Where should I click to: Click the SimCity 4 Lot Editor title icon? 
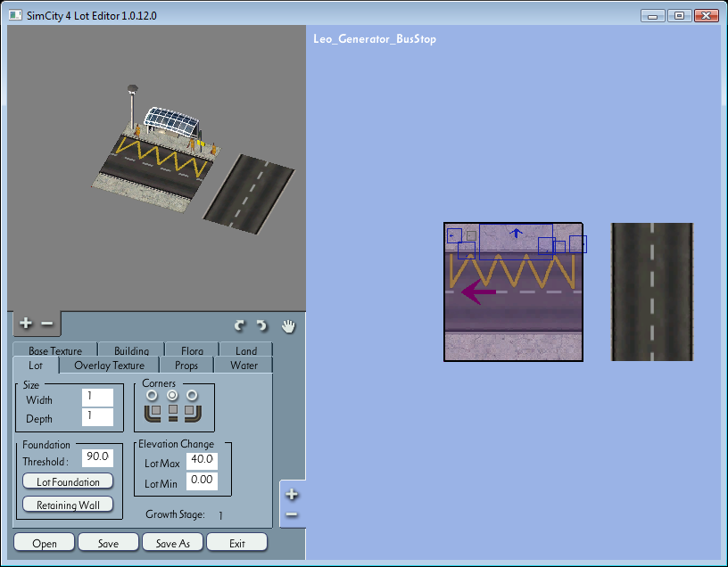15,15
